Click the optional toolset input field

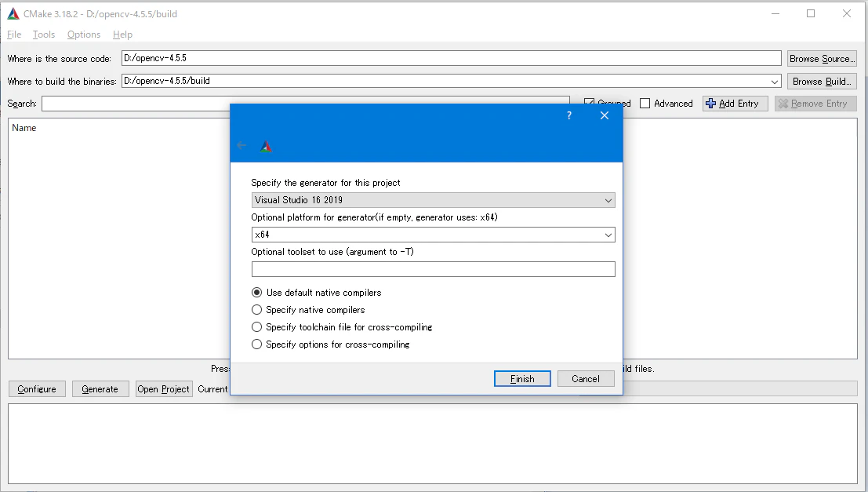click(x=433, y=269)
